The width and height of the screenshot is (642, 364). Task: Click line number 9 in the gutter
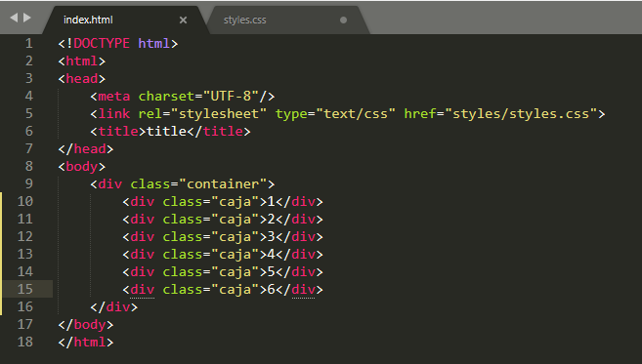point(28,183)
